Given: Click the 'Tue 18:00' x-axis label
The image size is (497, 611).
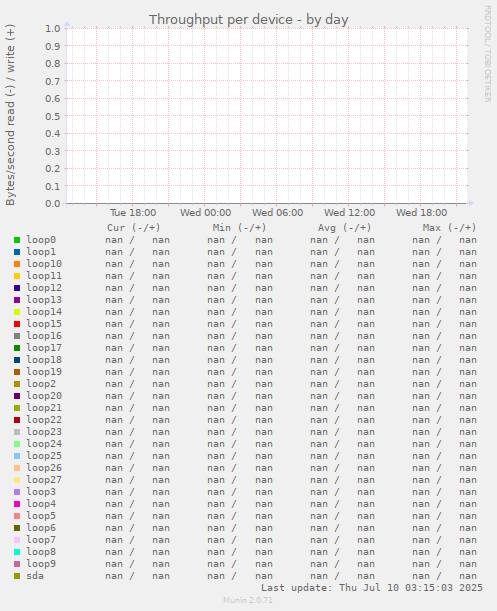Looking at the screenshot, I should [x=133, y=213].
